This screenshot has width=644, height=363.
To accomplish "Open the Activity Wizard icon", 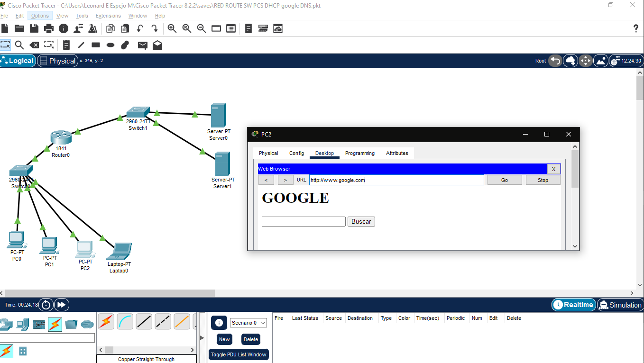I will [x=78, y=28].
